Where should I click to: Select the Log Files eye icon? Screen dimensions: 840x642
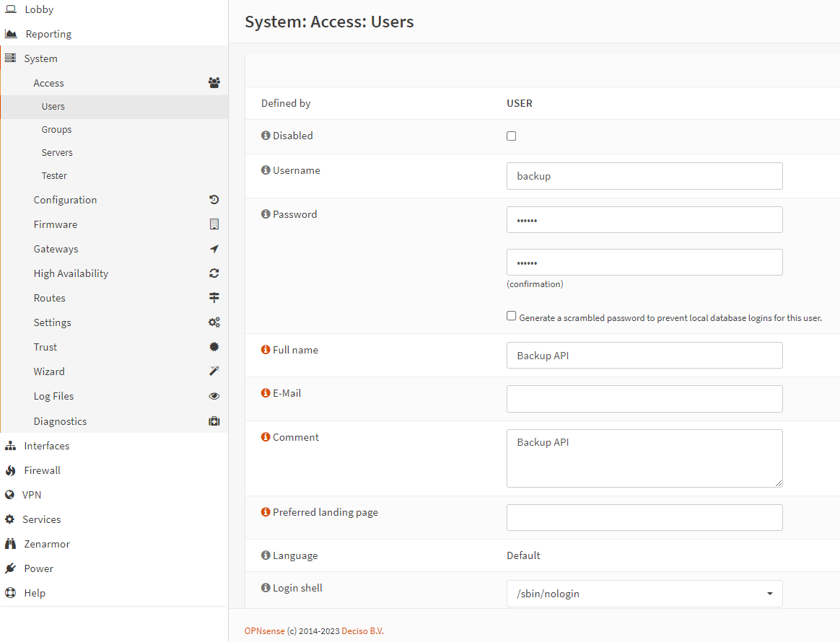coord(214,396)
